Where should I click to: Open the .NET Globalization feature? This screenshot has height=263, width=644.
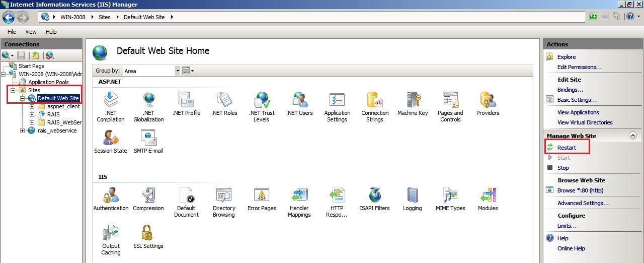[148, 107]
